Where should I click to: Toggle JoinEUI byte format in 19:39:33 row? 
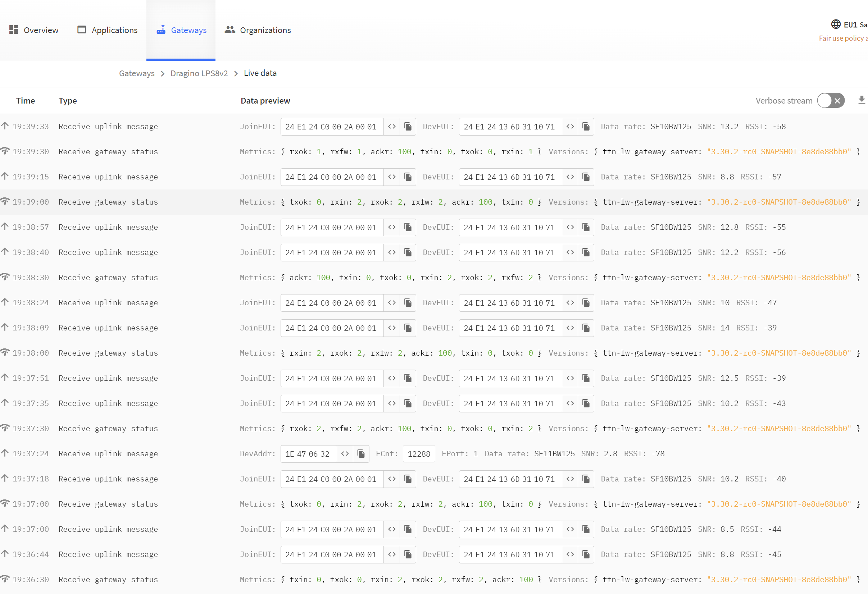[x=391, y=127]
